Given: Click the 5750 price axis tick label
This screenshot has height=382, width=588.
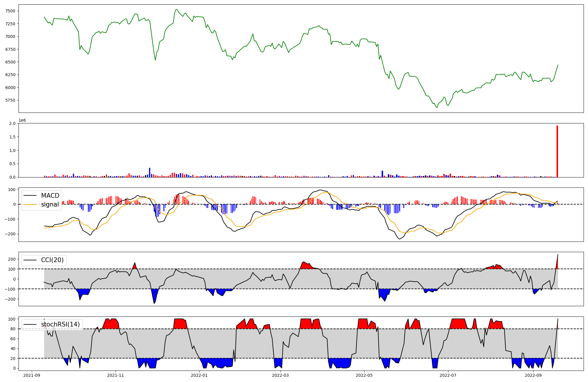Looking at the screenshot, I should [10, 100].
